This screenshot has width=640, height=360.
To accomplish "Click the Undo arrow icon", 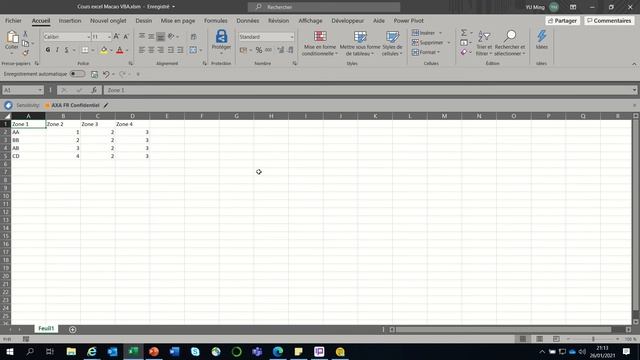I will [106, 74].
